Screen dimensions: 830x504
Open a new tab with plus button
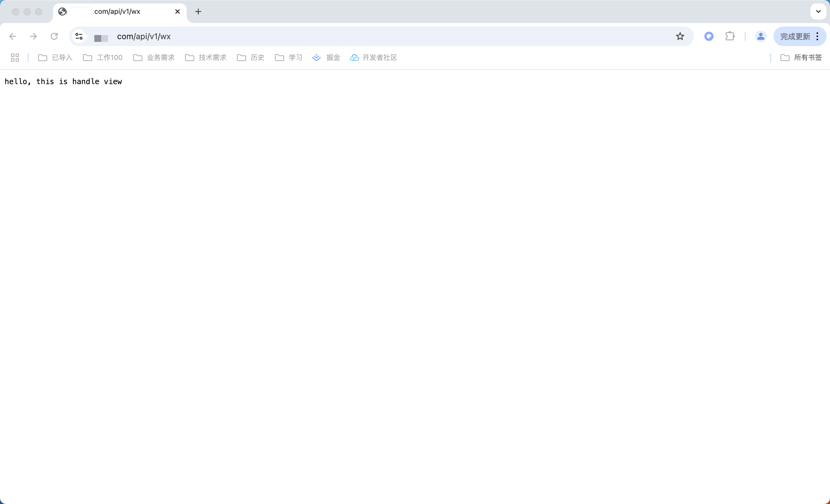click(198, 12)
